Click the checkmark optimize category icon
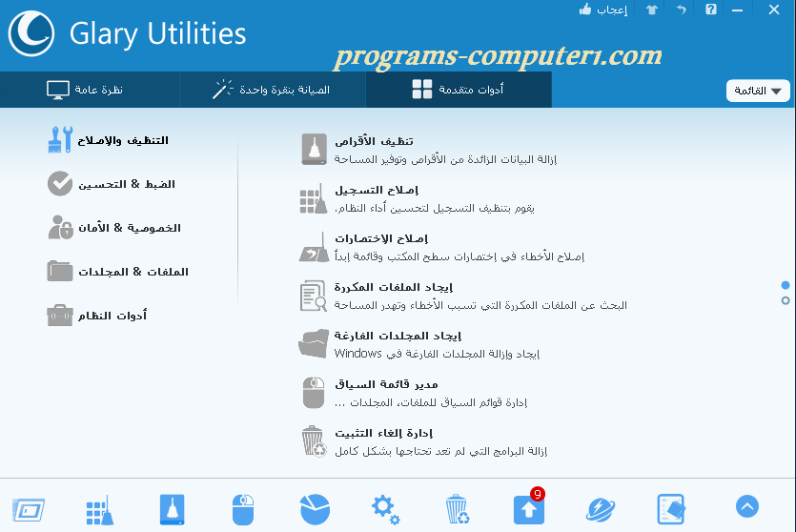This screenshot has height=532, width=796. tap(60, 183)
